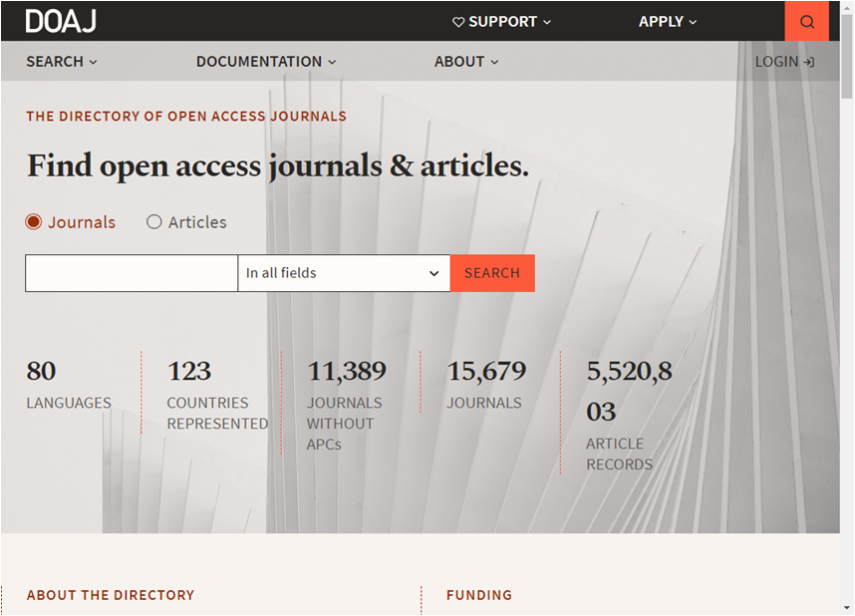Click the LOGIN link
The width and height of the screenshot is (855, 616).
[784, 62]
